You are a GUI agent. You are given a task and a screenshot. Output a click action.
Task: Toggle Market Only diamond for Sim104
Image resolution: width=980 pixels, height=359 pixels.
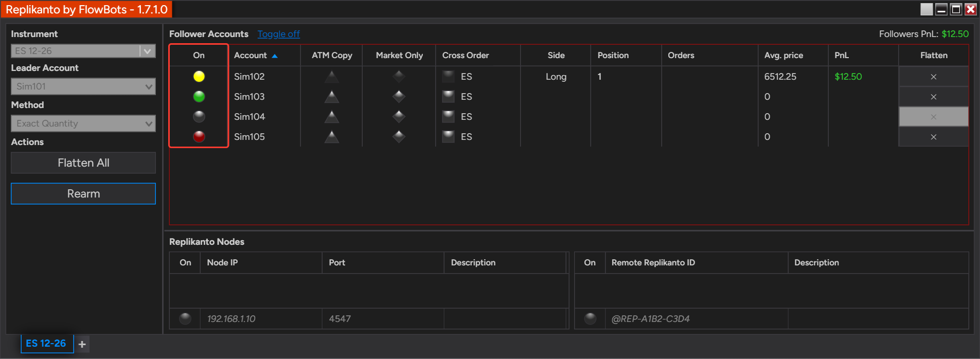pos(399,117)
